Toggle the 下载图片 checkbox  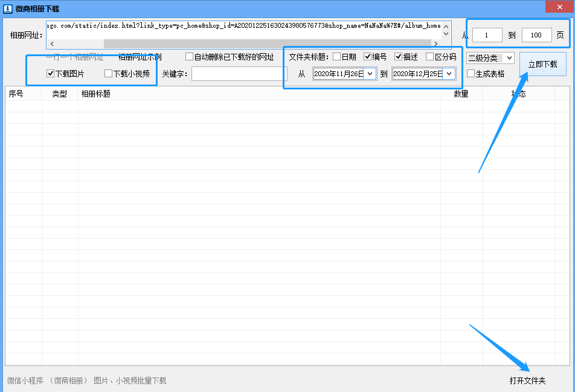point(51,74)
